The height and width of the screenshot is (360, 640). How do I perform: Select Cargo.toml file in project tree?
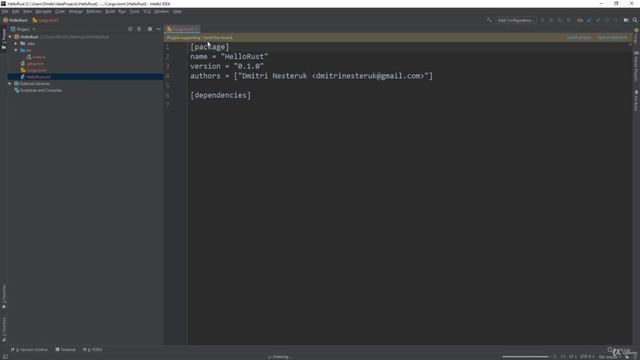(34, 70)
